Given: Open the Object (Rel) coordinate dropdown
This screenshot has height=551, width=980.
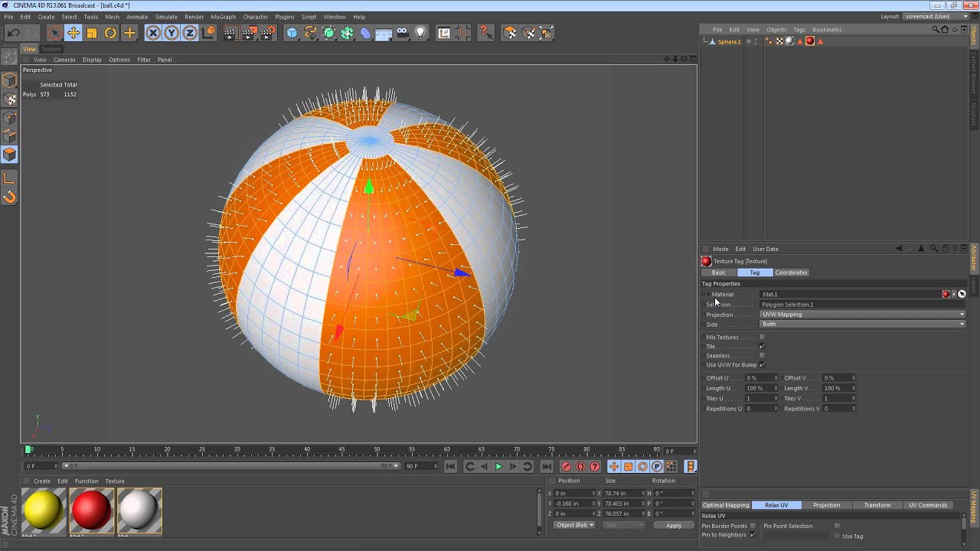Looking at the screenshot, I should [575, 525].
